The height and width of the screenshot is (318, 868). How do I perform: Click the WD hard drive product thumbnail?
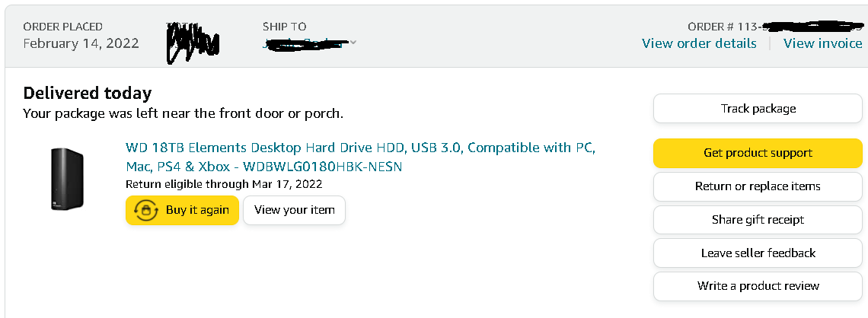pyautogui.click(x=66, y=179)
